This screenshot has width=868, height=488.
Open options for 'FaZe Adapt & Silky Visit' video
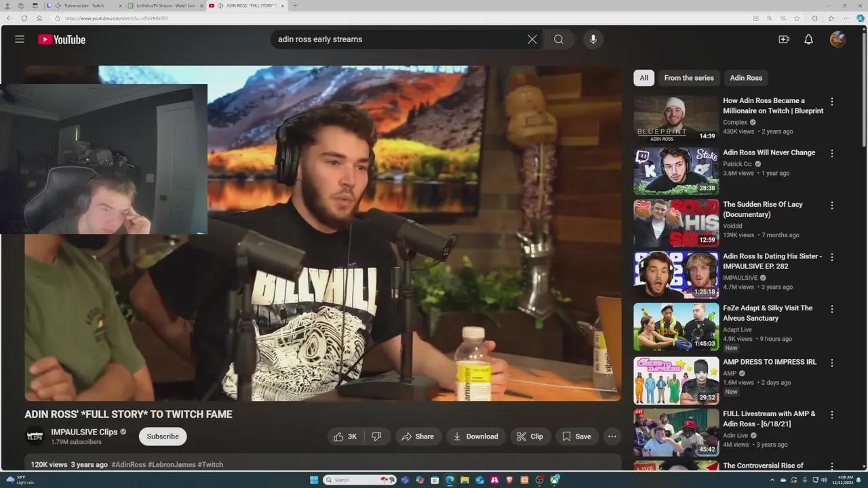[x=832, y=309]
